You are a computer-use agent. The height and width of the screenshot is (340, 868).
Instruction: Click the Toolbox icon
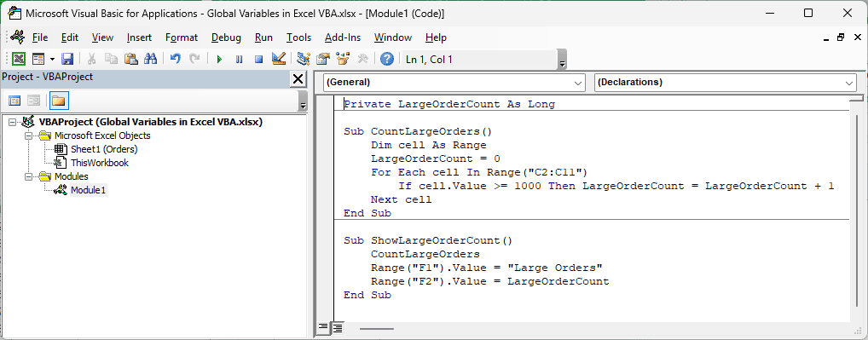click(362, 59)
